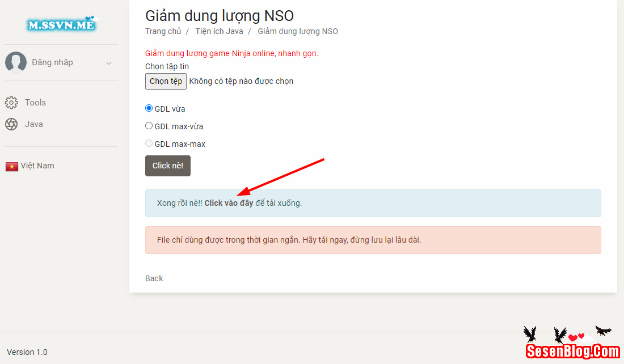Select the GDL vừa radio option
Viewport: 624px width, 364px height.
pyautogui.click(x=149, y=108)
